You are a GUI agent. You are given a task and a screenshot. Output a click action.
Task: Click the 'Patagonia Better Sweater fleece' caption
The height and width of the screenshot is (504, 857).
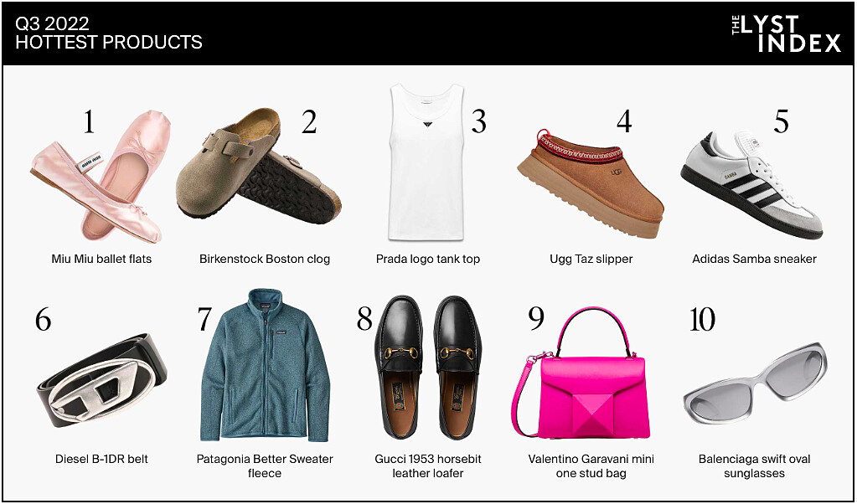coord(265,466)
